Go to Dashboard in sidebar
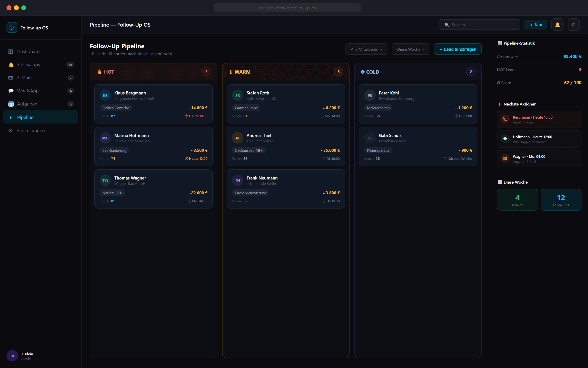This screenshot has height=368, width=588. (41, 52)
